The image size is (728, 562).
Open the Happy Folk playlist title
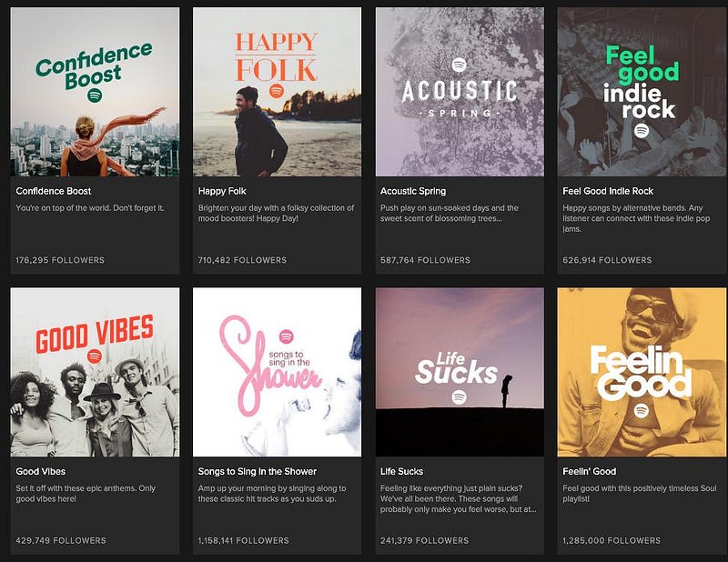point(224,191)
